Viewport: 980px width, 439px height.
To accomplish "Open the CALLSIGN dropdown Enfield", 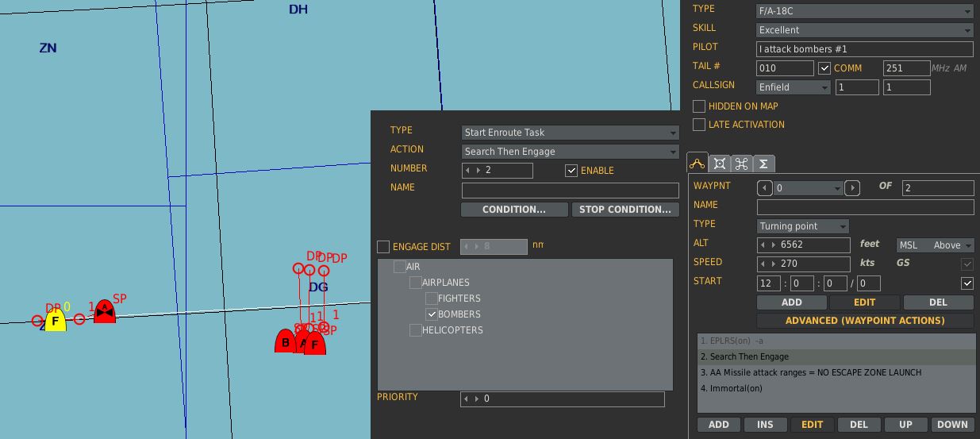I will tap(794, 87).
